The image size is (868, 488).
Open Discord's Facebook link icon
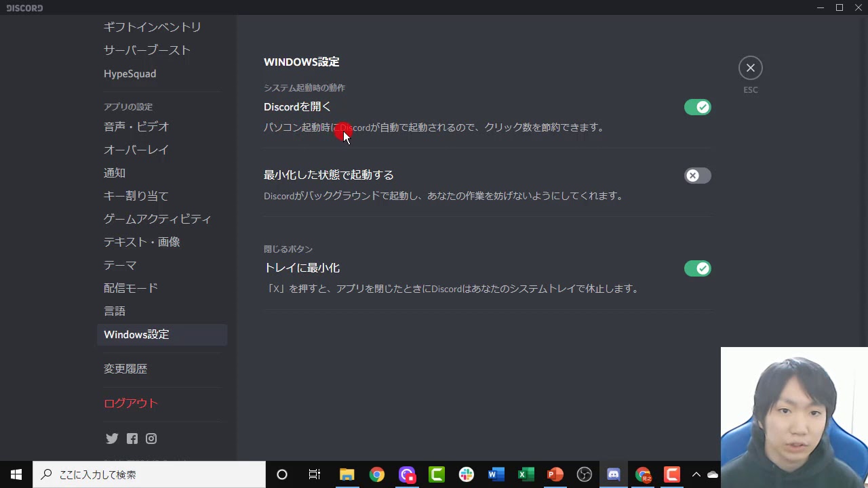tap(132, 439)
